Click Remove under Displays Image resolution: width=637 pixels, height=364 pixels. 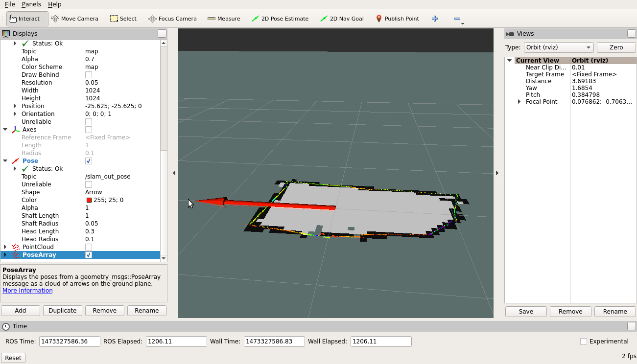(105, 311)
